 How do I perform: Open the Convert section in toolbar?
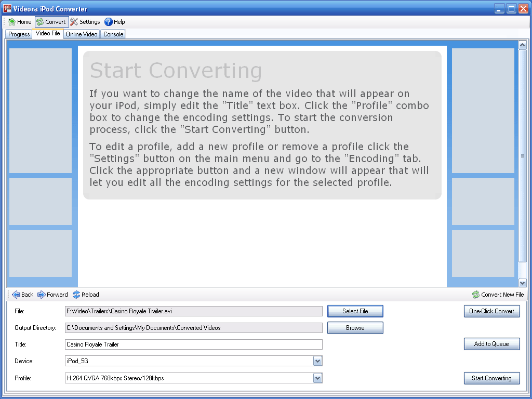[51, 22]
